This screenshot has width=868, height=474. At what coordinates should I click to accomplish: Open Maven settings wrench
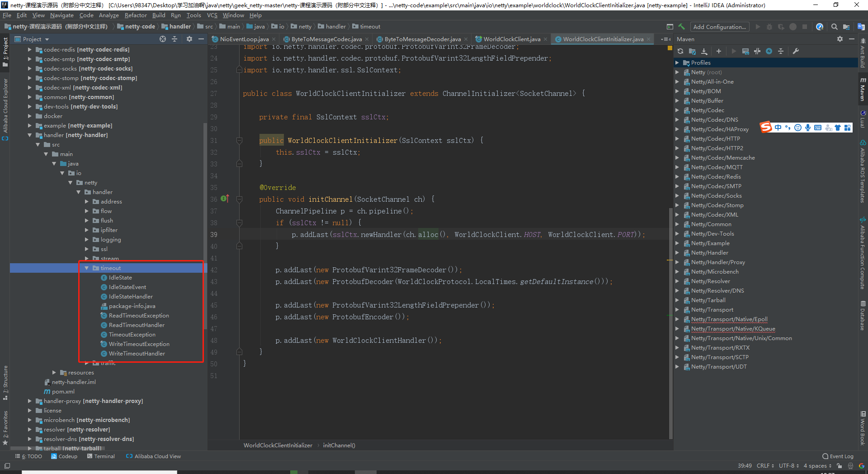point(796,51)
